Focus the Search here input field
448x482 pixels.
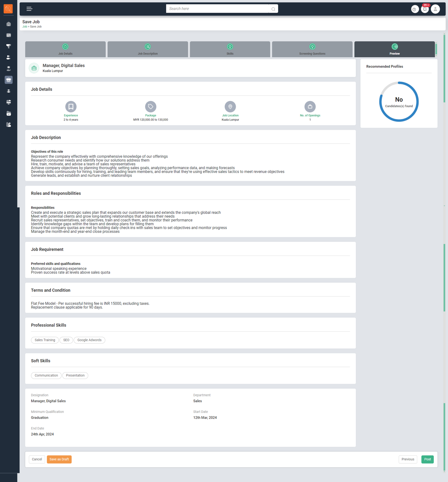click(217, 9)
